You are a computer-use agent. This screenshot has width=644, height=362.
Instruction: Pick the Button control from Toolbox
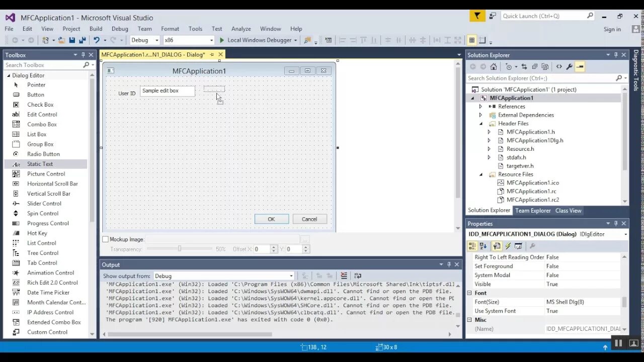(35, 95)
